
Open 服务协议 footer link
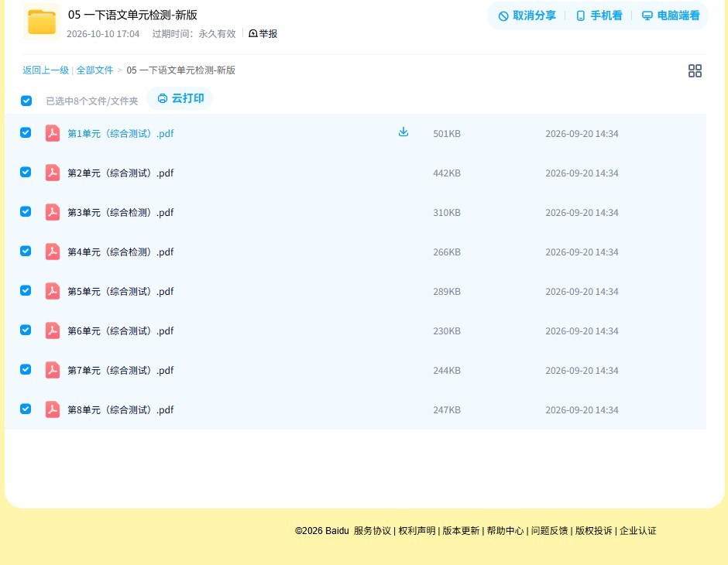[x=373, y=531]
